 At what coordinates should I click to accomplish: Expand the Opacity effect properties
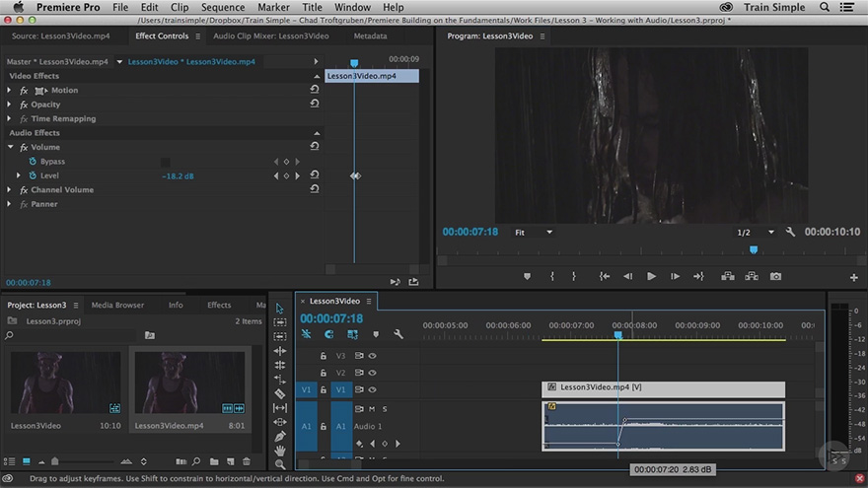click(x=9, y=105)
